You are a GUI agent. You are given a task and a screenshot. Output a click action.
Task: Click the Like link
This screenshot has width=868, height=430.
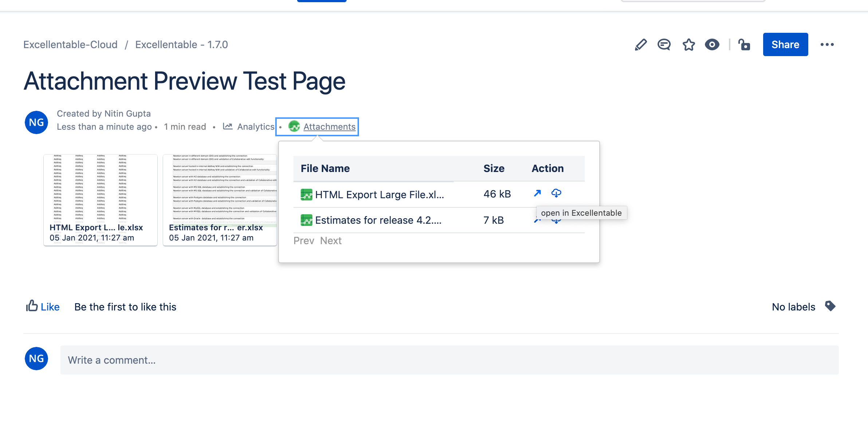50,307
